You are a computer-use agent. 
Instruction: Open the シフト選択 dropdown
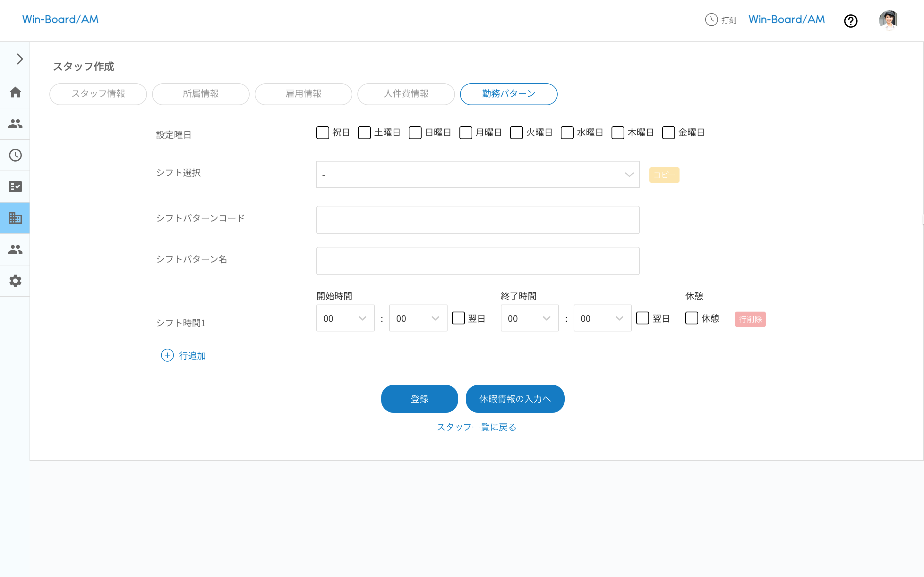click(477, 174)
